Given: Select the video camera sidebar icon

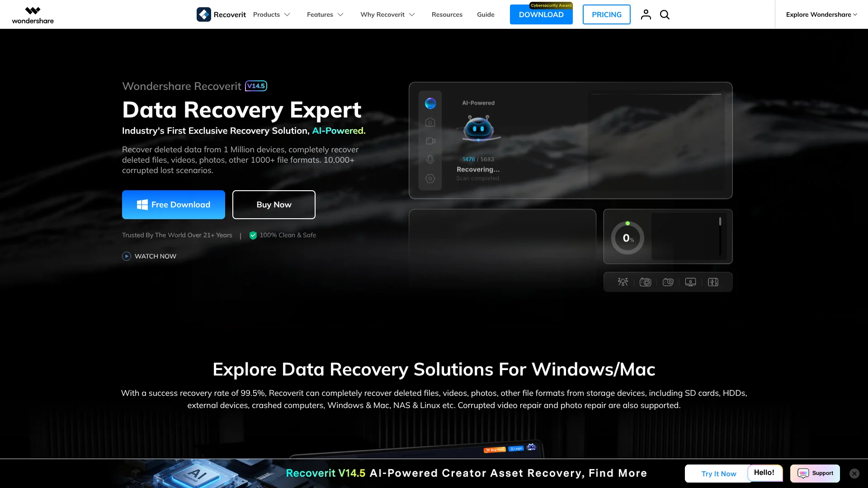Looking at the screenshot, I should (x=430, y=141).
